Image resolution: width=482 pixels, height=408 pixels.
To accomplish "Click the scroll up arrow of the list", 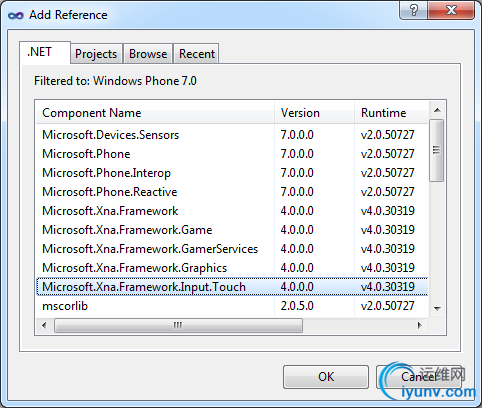I will coord(437,110).
